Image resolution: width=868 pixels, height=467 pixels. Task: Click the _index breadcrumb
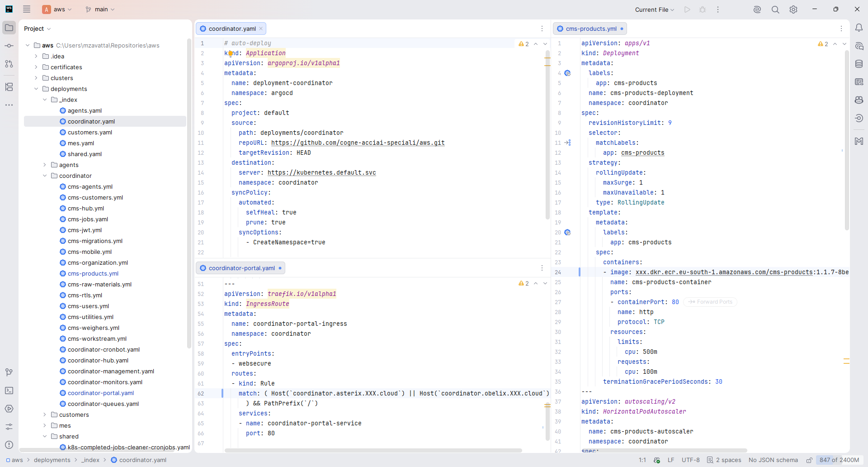coord(90,460)
